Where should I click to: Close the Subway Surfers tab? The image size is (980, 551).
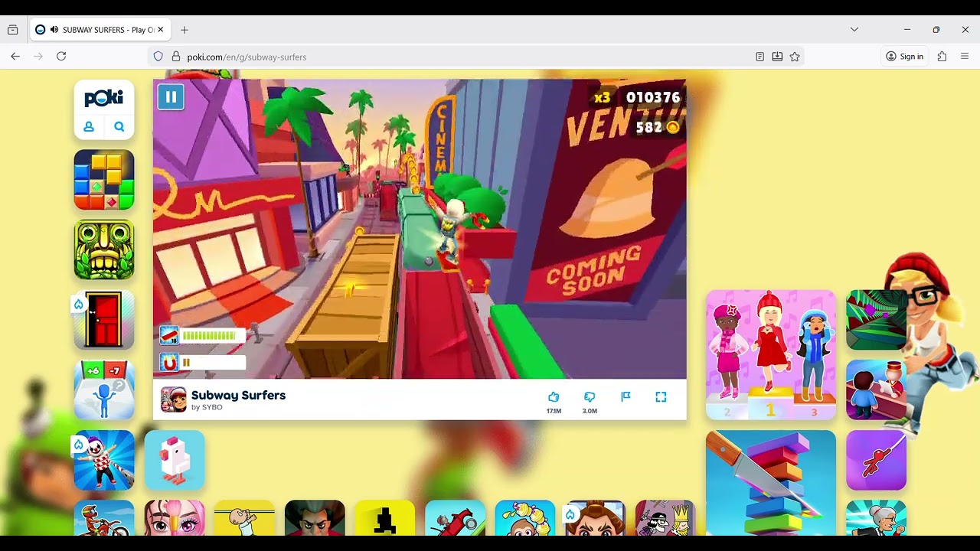161,30
